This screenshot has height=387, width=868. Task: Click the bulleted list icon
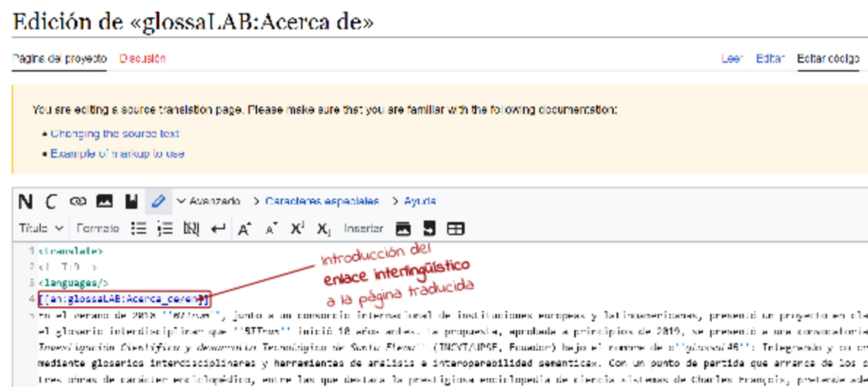pos(139,228)
